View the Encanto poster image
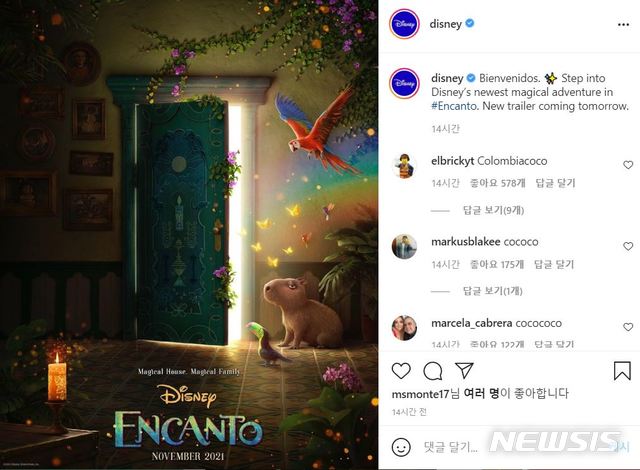The width and height of the screenshot is (640, 470). [x=189, y=235]
